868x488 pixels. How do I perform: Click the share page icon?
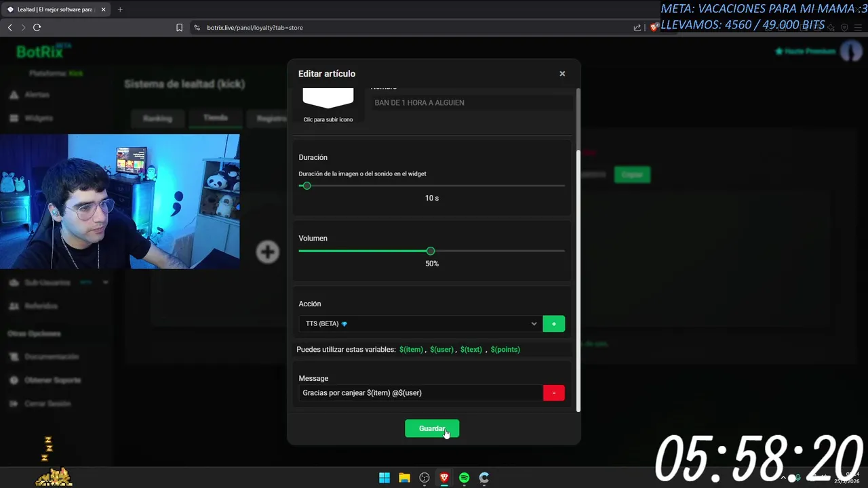pos(637,28)
